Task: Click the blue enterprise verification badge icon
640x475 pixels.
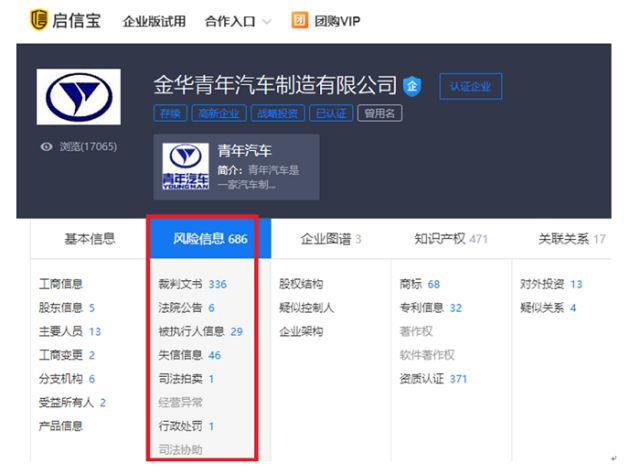Action: coord(412,86)
